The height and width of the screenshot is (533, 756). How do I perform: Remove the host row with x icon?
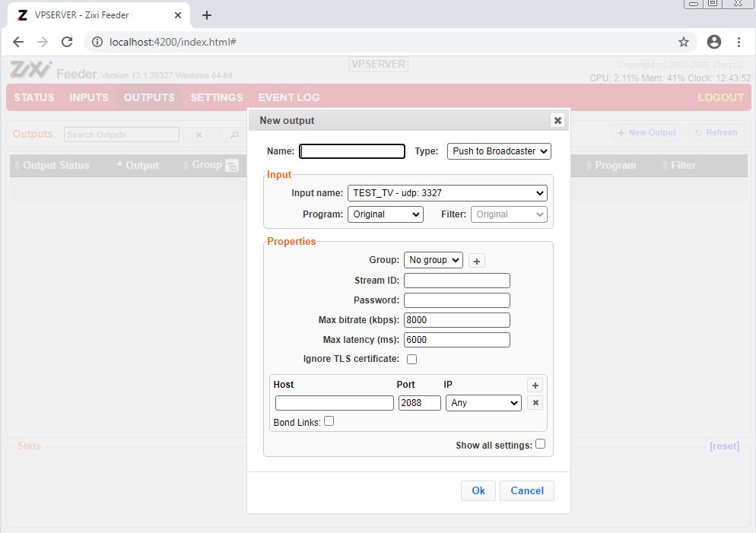click(535, 403)
